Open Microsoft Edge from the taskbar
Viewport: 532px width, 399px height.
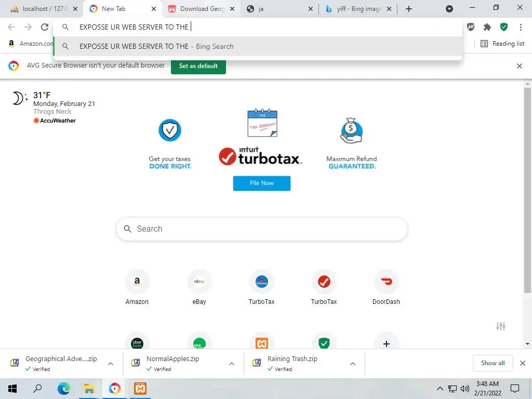pyautogui.click(x=63, y=389)
